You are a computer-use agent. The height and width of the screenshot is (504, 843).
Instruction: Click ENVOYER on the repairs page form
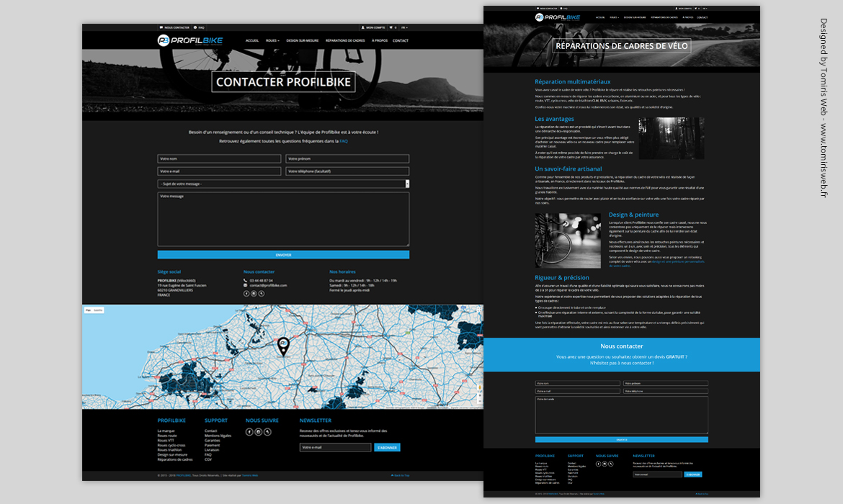click(622, 439)
